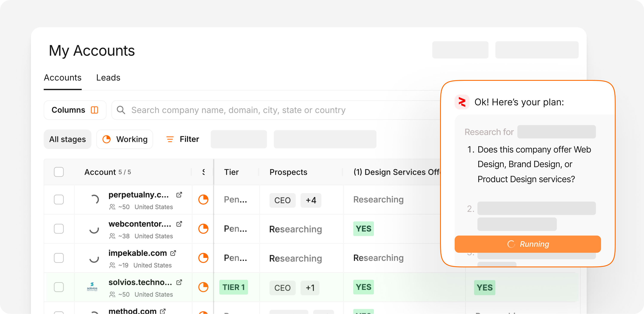Viewport: 644px width, 314px height.
Task: Select the Accounts tab
Action: point(62,78)
